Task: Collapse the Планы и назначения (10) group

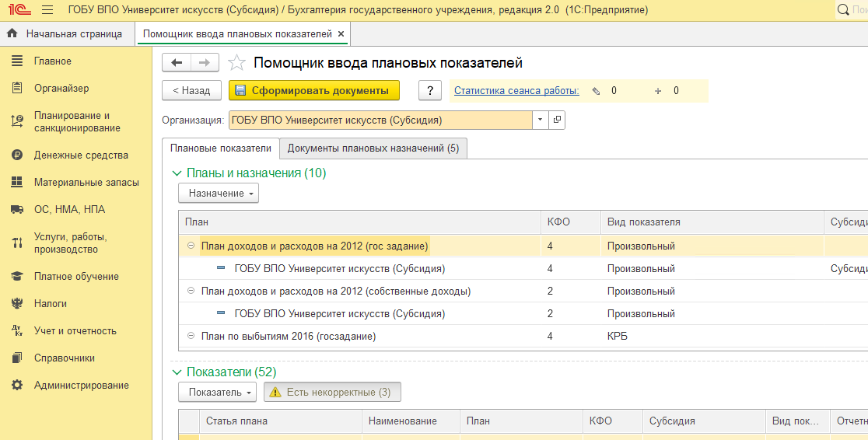Action: pyautogui.click(x=177, y=173)
